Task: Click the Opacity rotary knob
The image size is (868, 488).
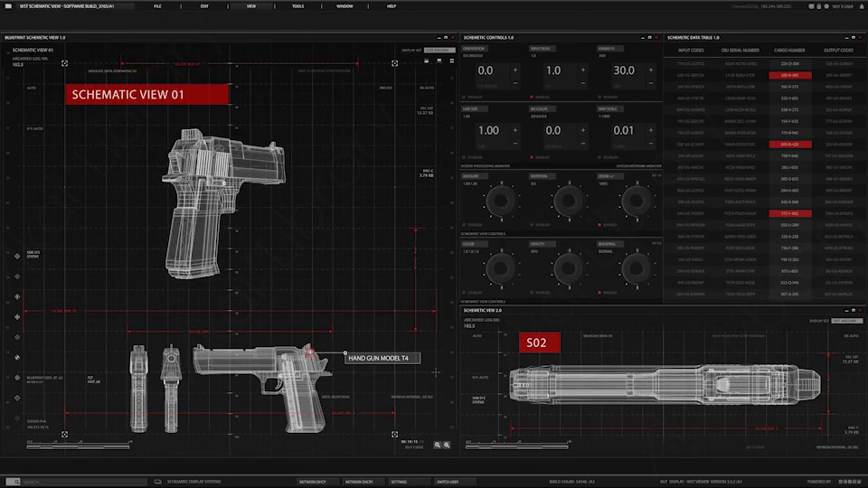Action: pos(569,269)
